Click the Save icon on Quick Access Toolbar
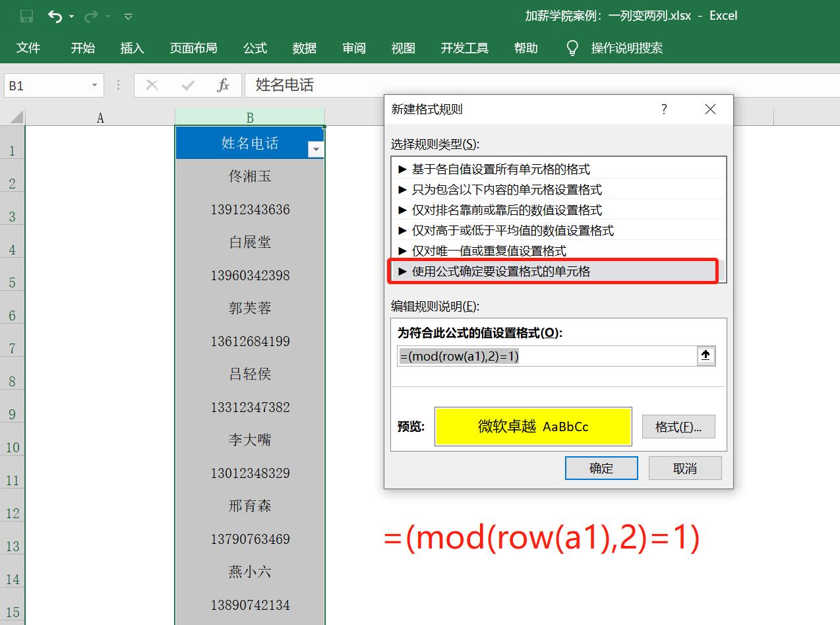Image resolution: width=840 pixels, height=625 pixels. tap(26, 16)
